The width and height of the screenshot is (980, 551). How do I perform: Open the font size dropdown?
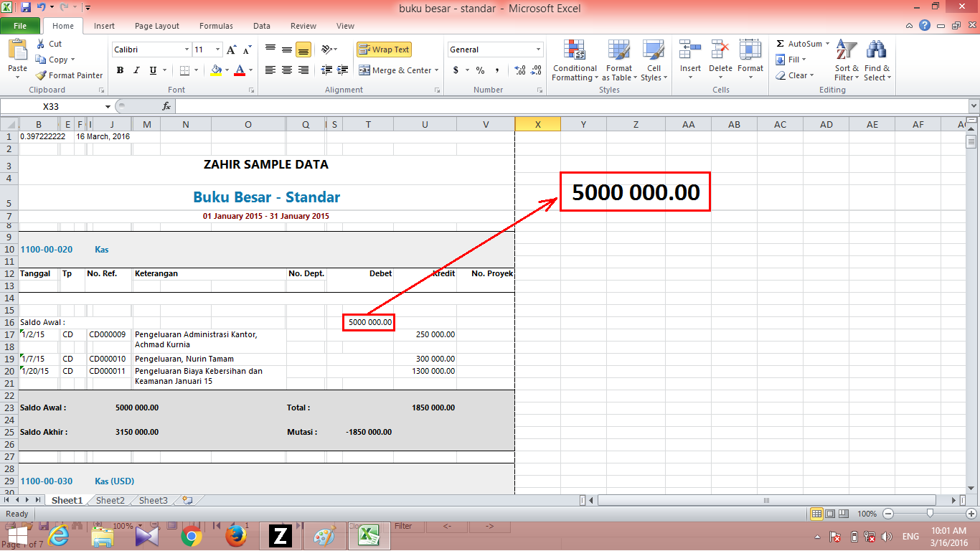pos(217,50)
